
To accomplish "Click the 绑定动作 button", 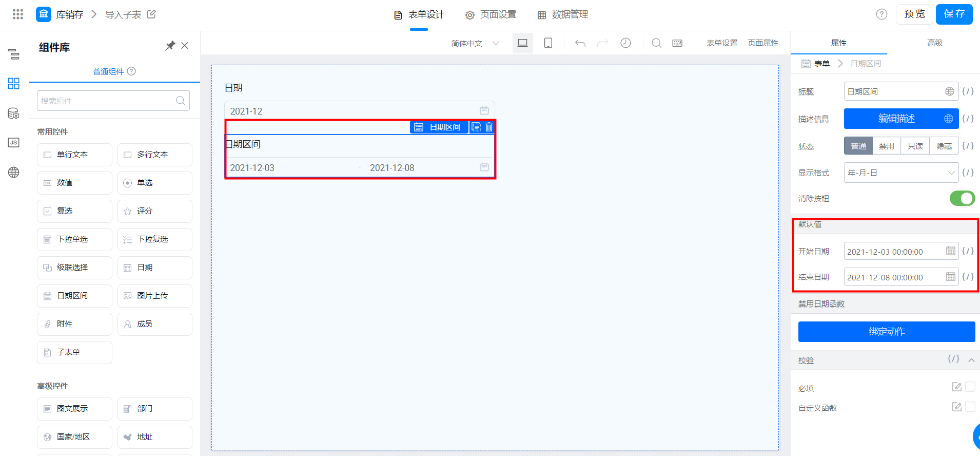I will click(887, 332).
